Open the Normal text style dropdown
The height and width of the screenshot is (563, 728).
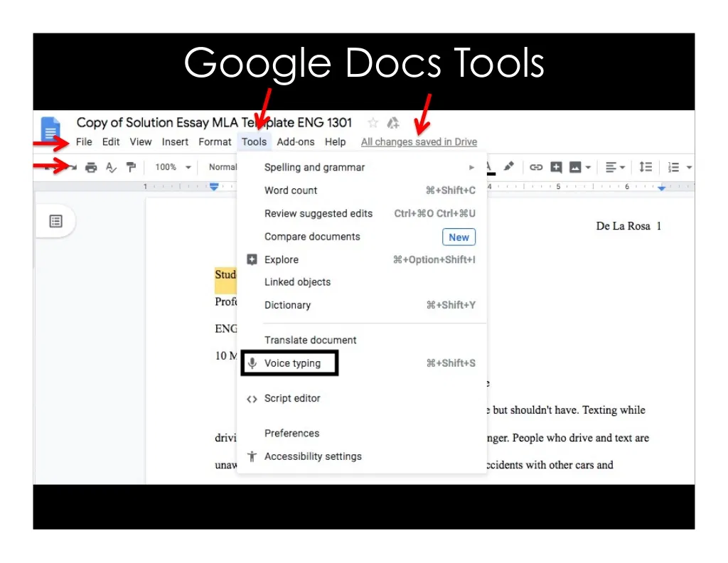pos(222,167)
